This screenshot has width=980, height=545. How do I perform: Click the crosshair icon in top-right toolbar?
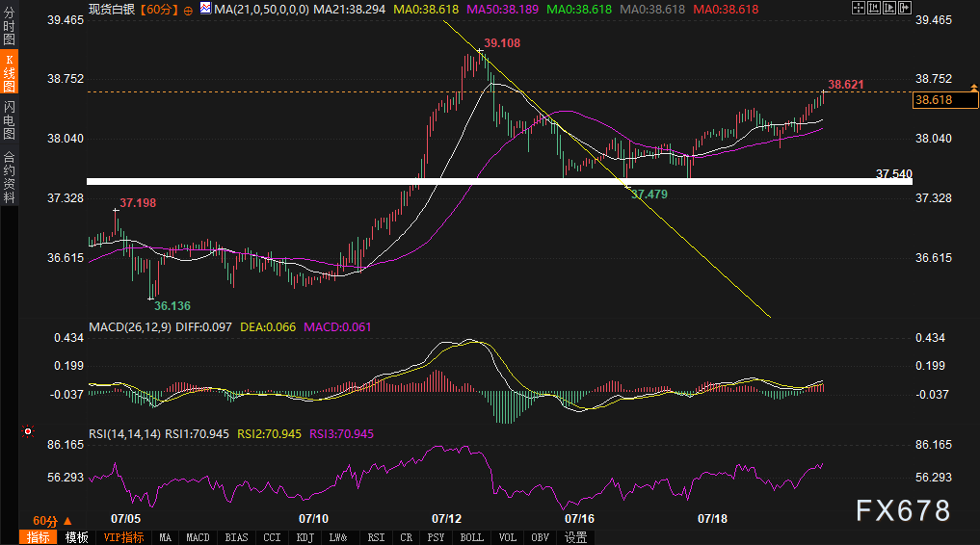859,9
